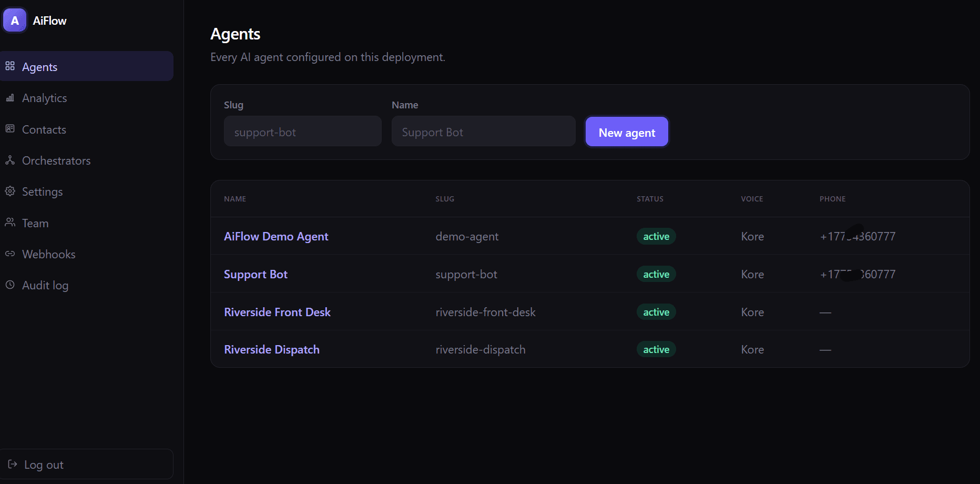Click the NAME column header
The height and width of the screenshot is (484, 980).
235,199
